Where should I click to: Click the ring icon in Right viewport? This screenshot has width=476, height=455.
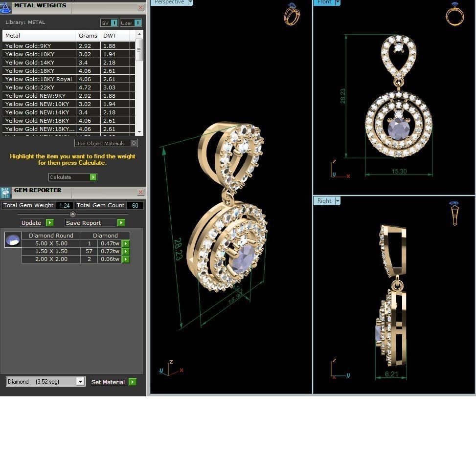point(454,213)
